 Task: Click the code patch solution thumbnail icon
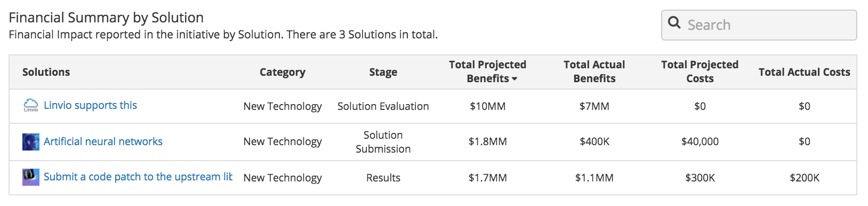pos(31,177)
